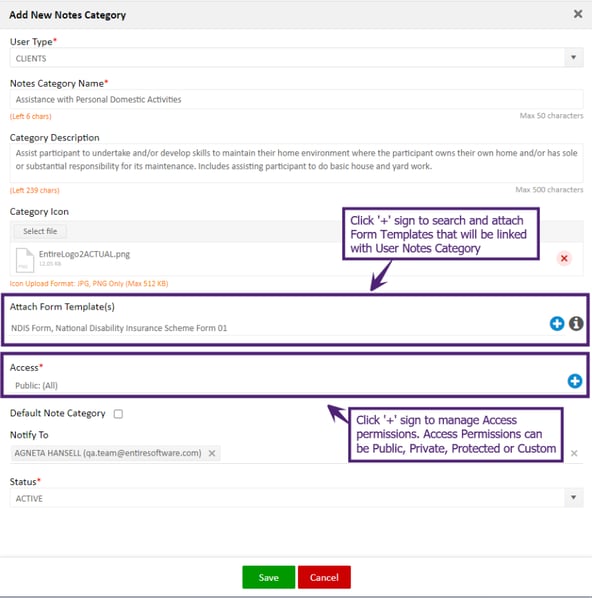Screen dimensions: 592x598
Task: Expand the User Type dropdown arrow
Action: (x=573, y=58)
